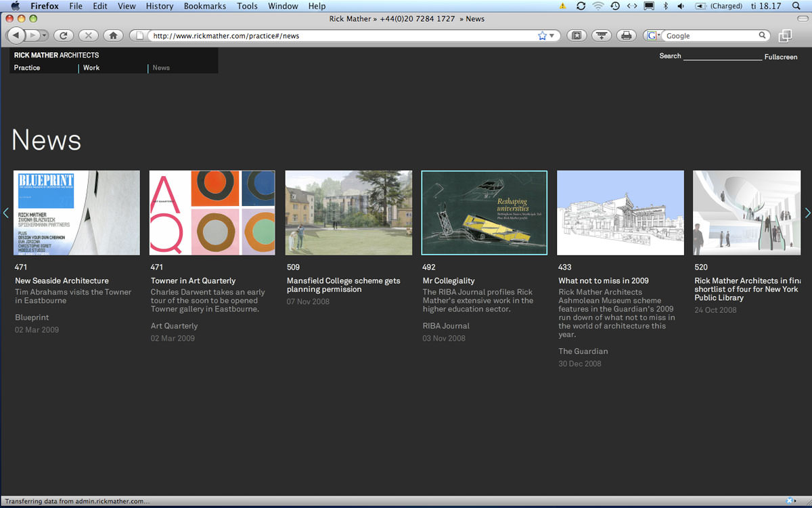Click the sync arrows menu bar icon

click(x=581, y=6)
